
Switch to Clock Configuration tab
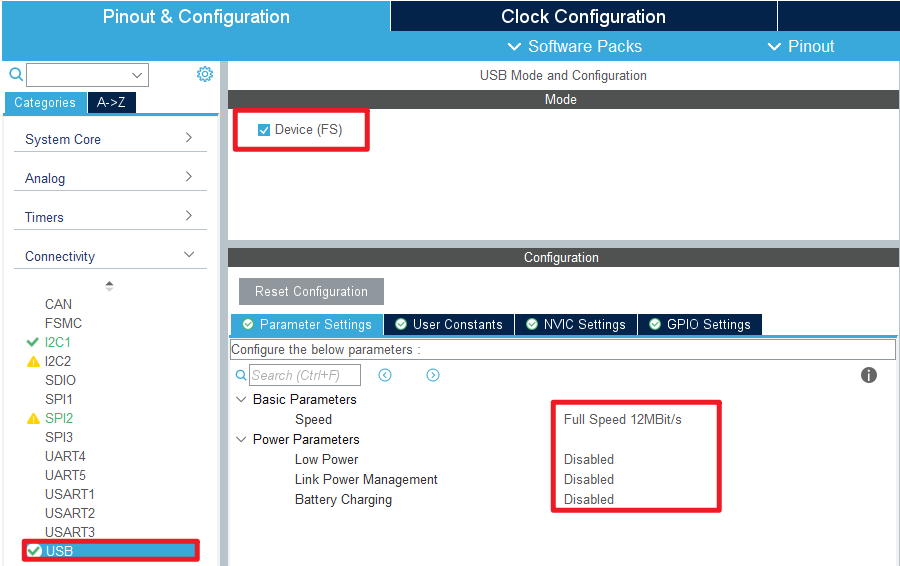click(583, 16)
